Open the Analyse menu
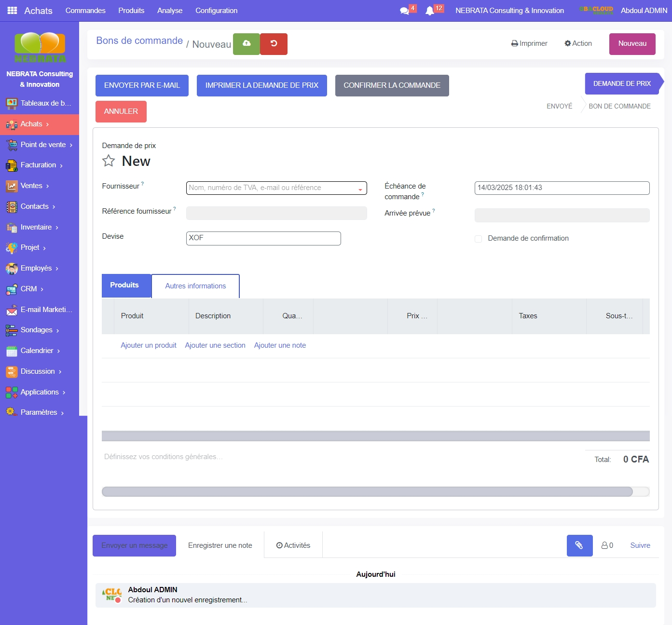Viewport: 672px width, 625px height. pos(170,11)
